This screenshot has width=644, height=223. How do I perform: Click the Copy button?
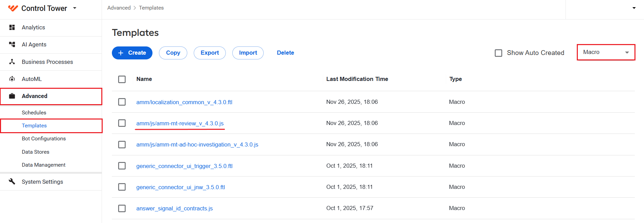pyautogui.click(x=173, y=53)
